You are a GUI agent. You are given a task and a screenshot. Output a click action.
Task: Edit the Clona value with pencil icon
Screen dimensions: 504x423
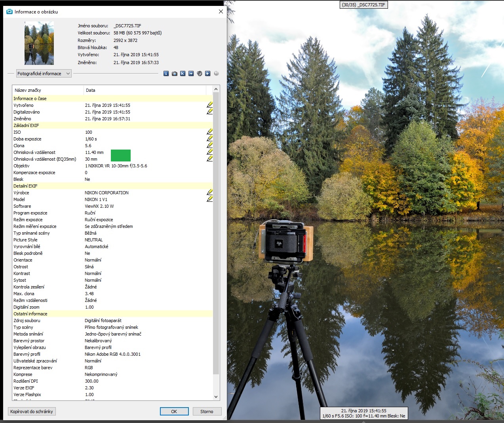209,145
